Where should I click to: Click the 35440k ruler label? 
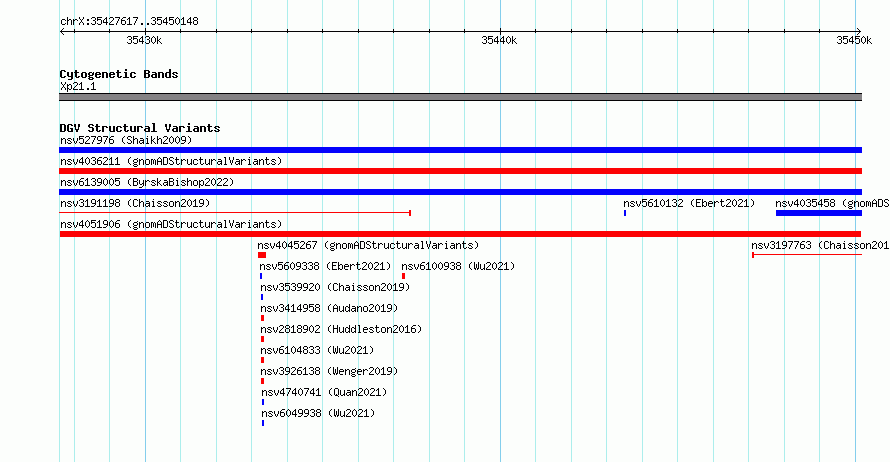pyautogui.click(x=499, y=40)
